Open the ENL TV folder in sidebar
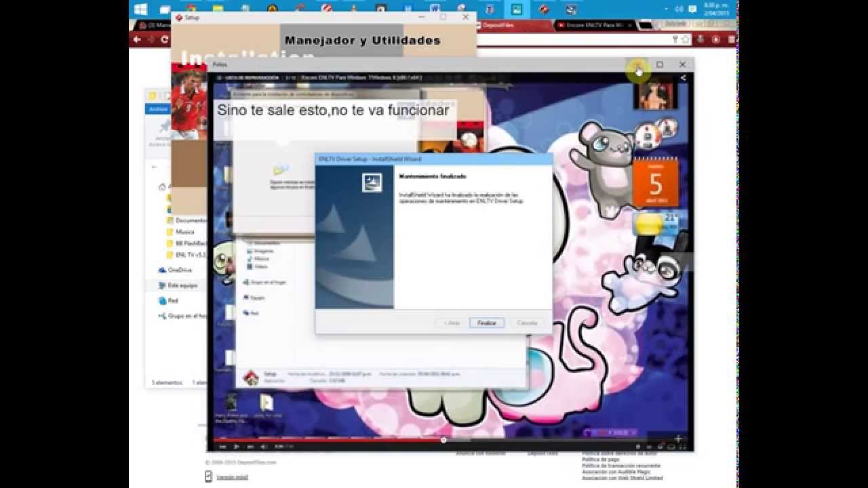 pos(186,255)
